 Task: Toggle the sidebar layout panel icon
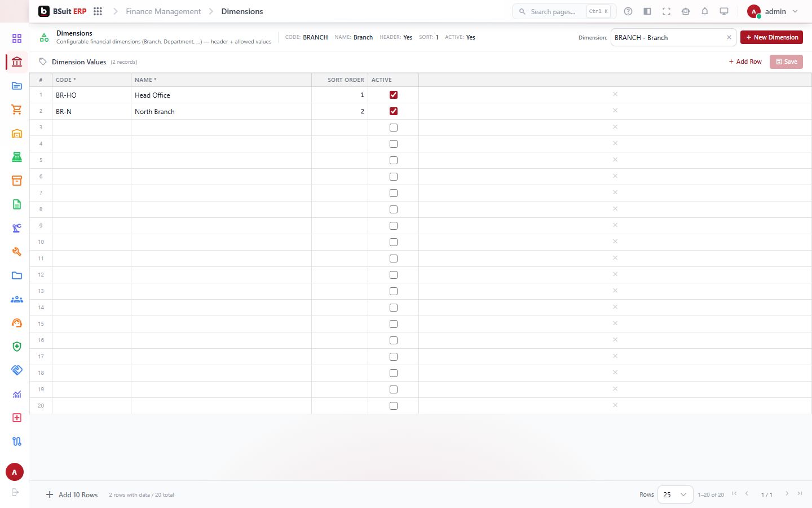tap(647, 11)
